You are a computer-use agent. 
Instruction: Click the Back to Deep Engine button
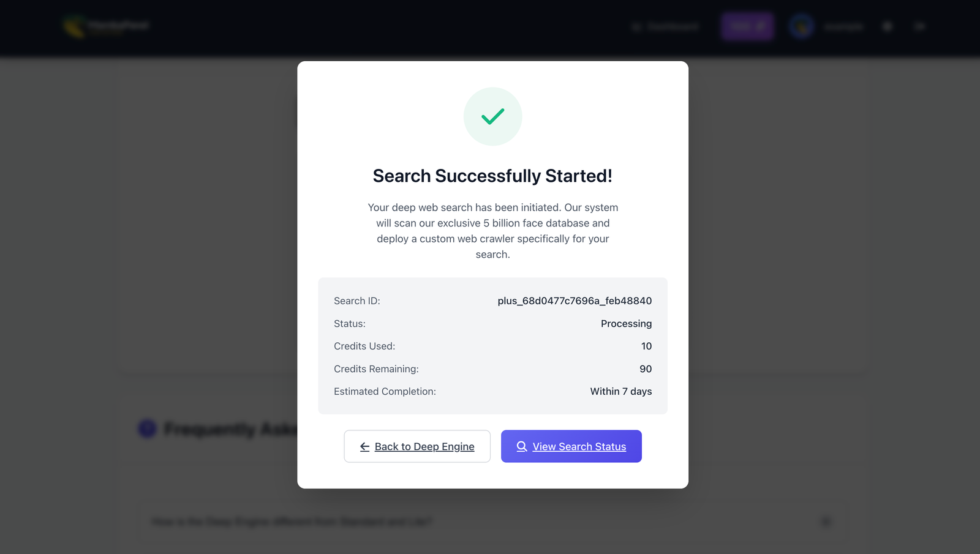tap(417, 446)
